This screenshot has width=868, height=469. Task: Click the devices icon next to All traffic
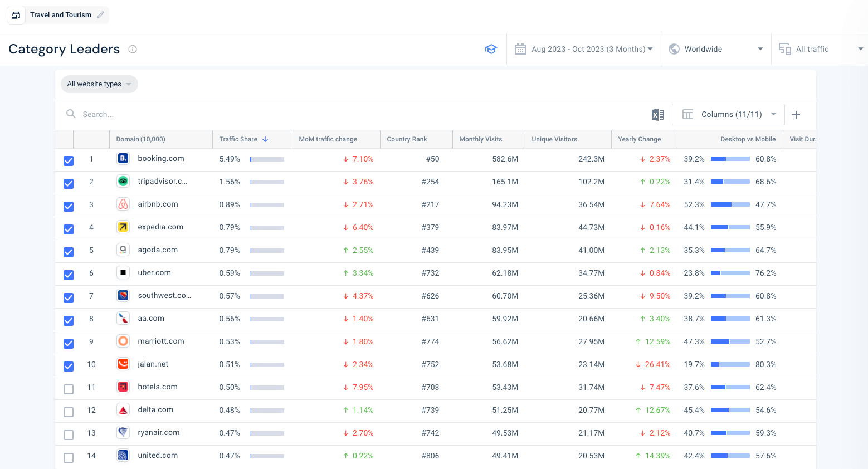pos(785,49)
